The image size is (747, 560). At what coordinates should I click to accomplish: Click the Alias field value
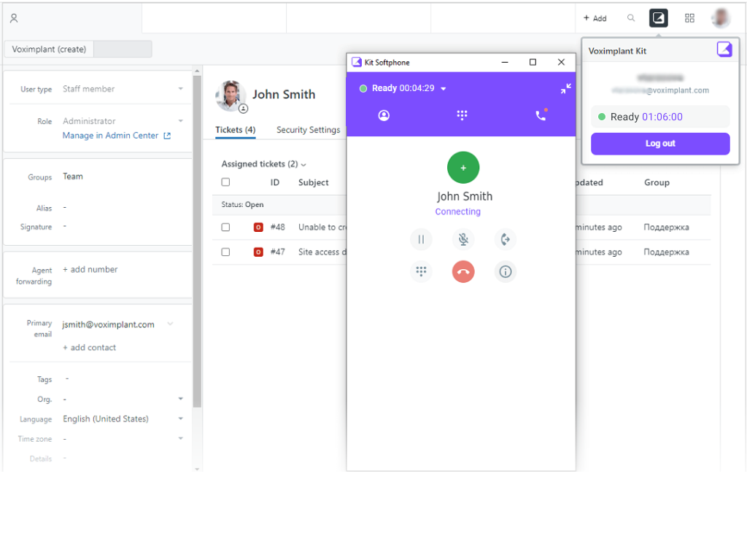pos(65,208)
